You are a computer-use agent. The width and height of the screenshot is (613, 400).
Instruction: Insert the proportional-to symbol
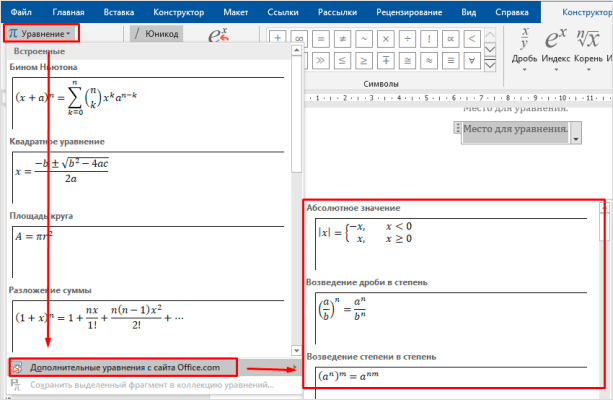pyautogui.click(x=450, y=39)
